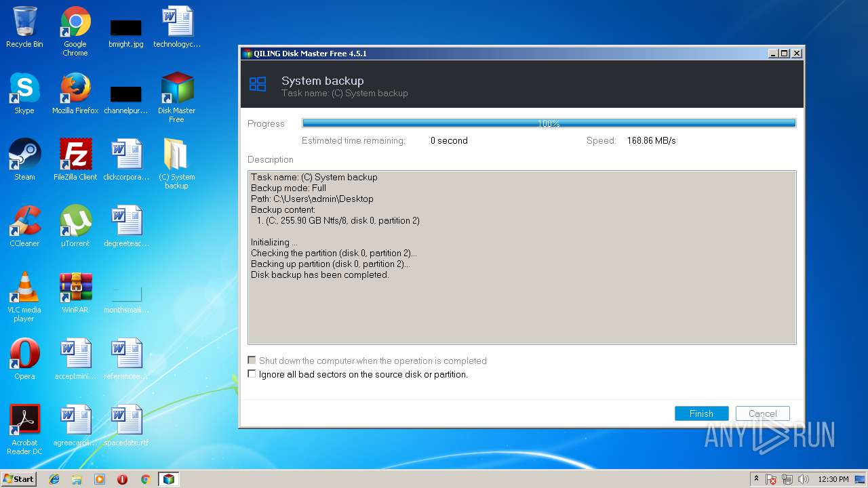Select the degreeteac... Word document
This screenshot has width=868, height=488.
click(126, 226)
